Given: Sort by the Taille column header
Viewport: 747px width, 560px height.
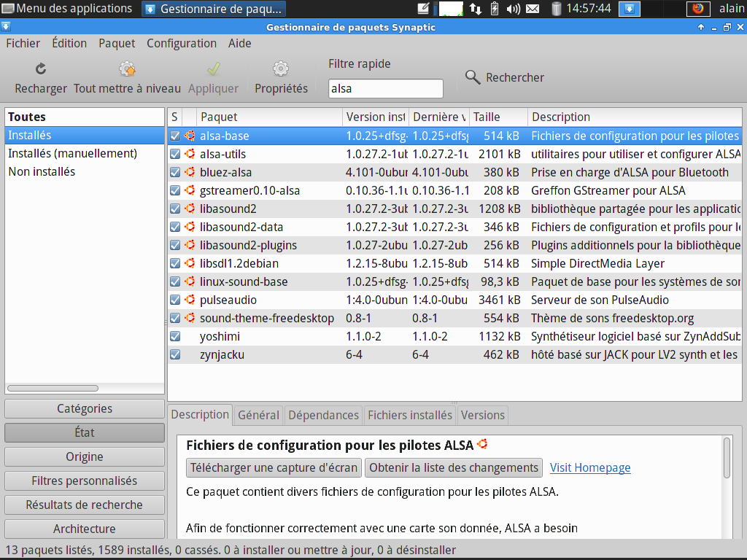Looking at the screenshot, I should tap(498, 117).
